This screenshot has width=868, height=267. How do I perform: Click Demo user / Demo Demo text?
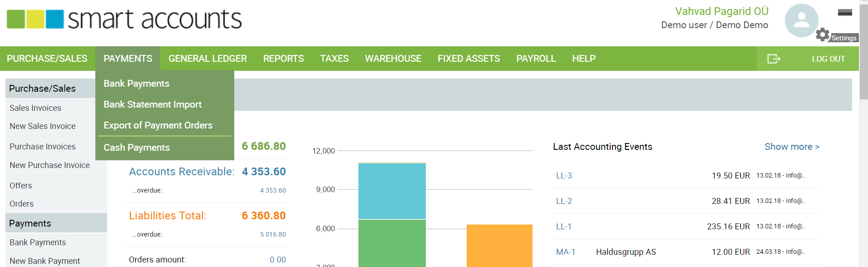(715, 25)
